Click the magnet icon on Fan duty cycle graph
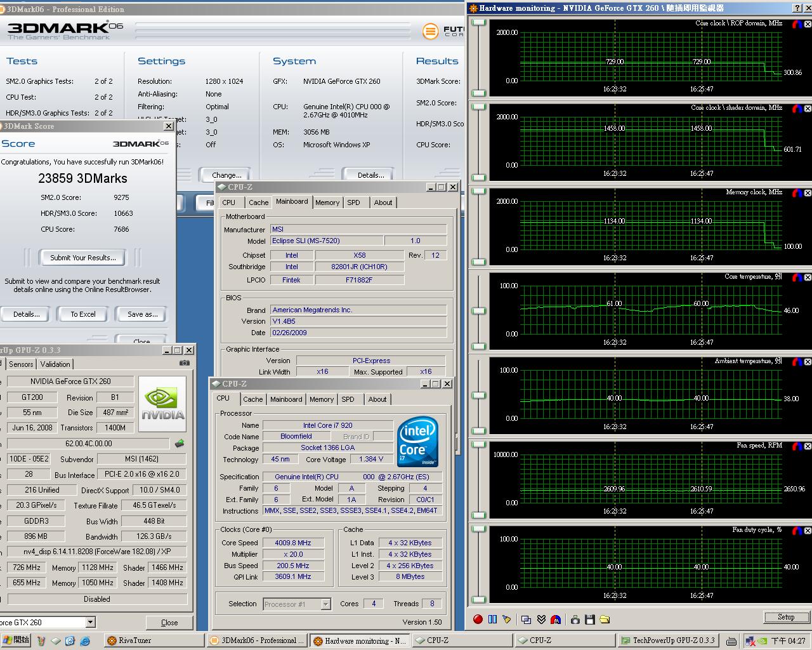812x650 pixels. click(x=797, y=531)
